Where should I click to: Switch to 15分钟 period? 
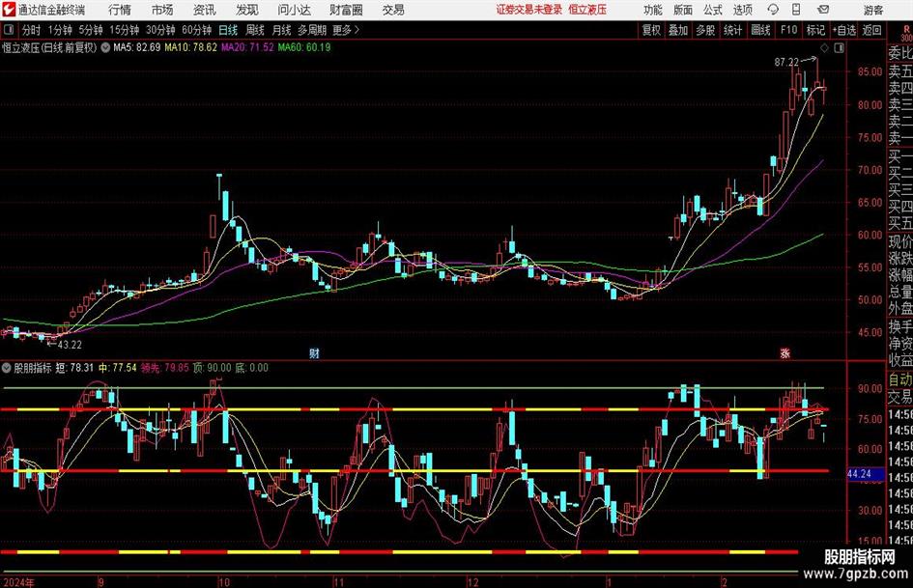click(125, 30)
